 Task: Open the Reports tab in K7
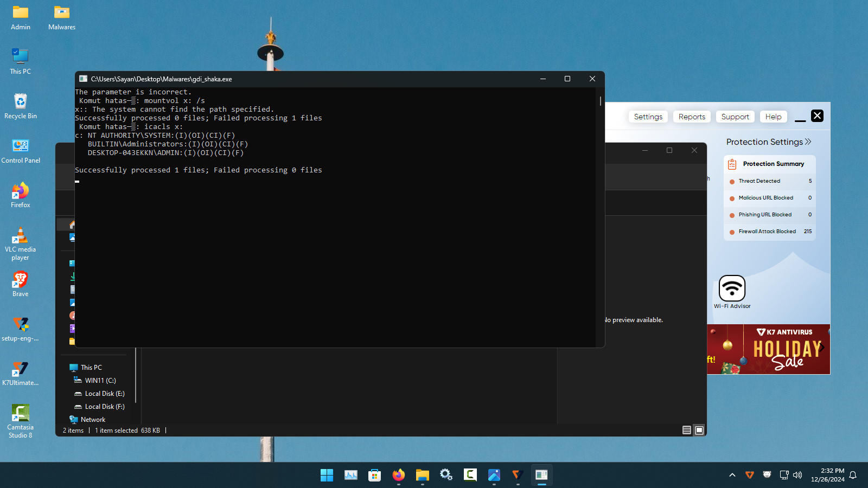(692, 117)
